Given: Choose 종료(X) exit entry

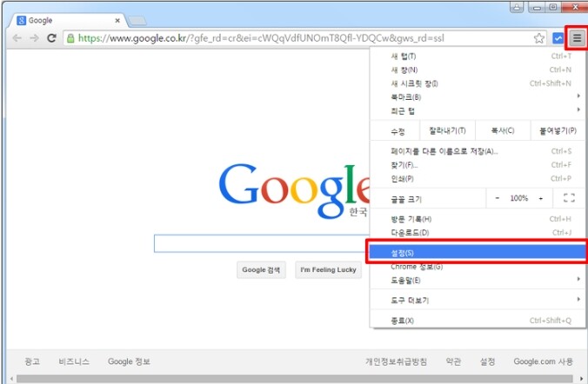Looking at the screenshot, I should pyautogui.click(x=477, y=321).
